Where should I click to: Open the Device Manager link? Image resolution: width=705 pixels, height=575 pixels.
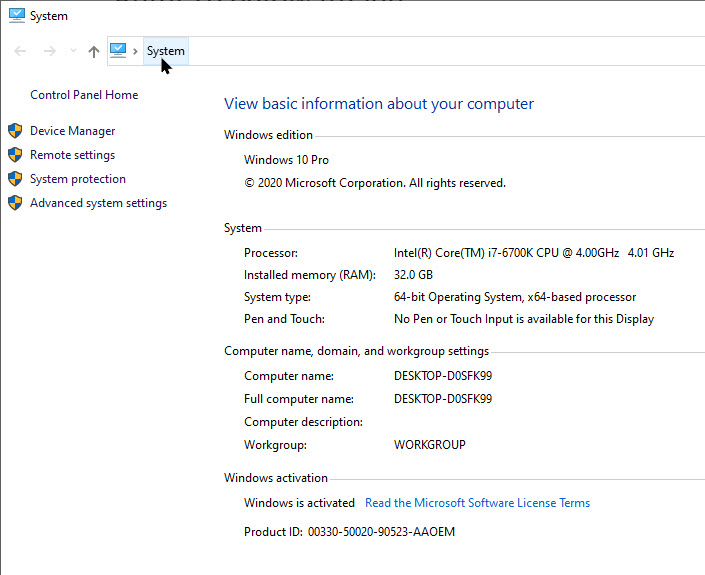72,131
